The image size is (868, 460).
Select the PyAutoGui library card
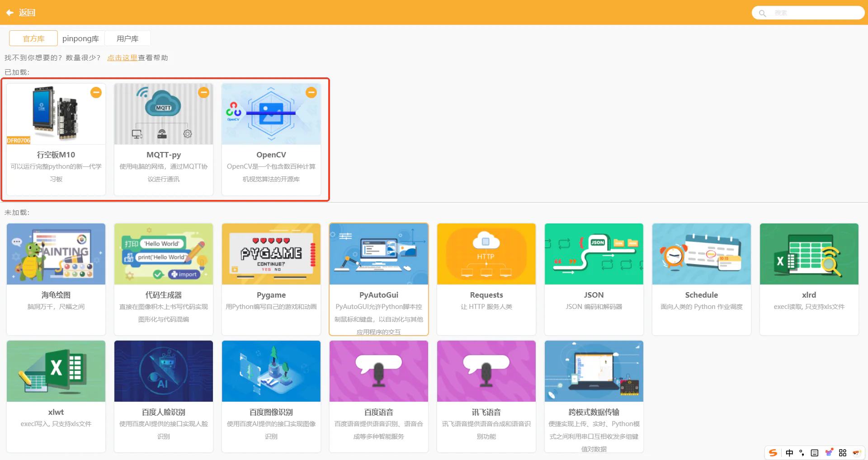coord(379,279)
